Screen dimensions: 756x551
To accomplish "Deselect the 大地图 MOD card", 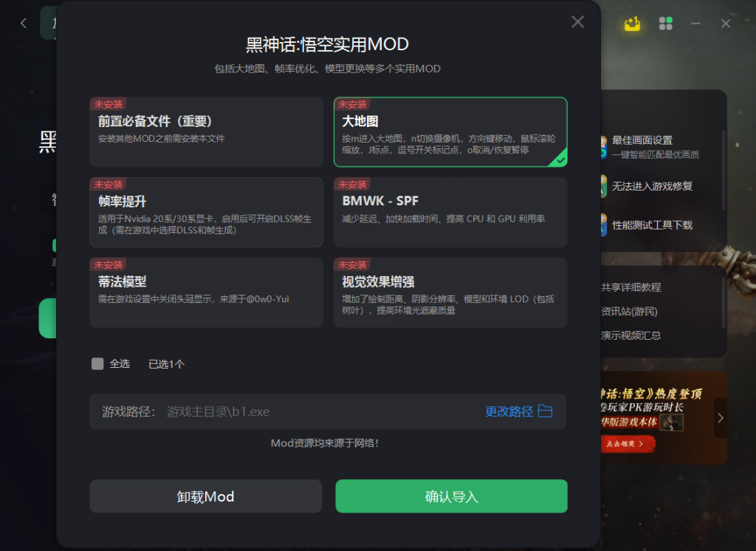I will [x=450, y=131].
